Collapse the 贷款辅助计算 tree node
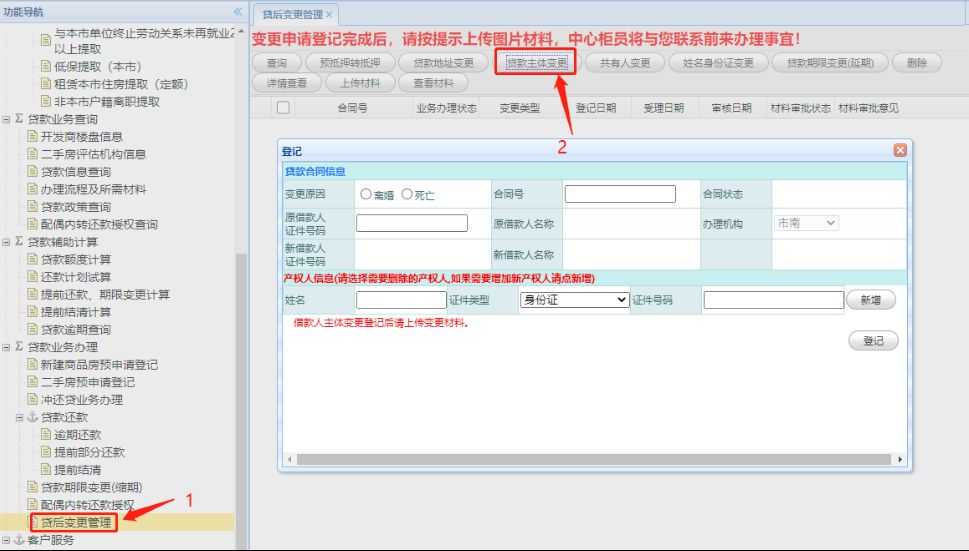The image size is (969, 551). point(6,242)
